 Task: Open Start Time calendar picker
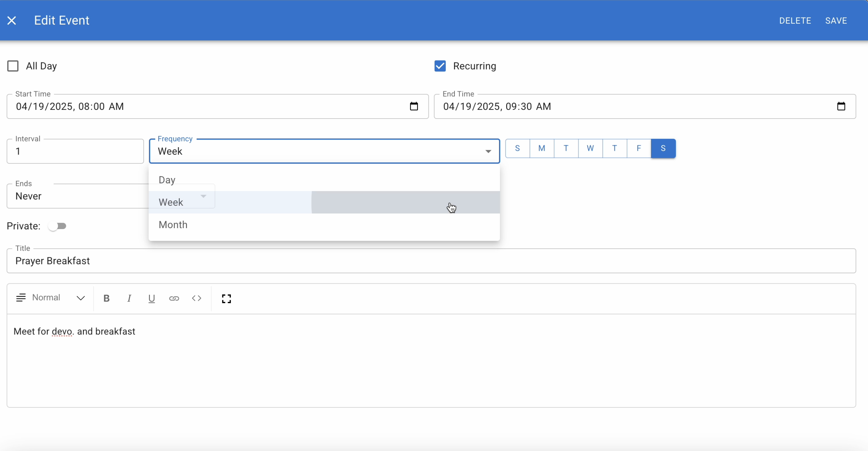(x=414, y=107)
